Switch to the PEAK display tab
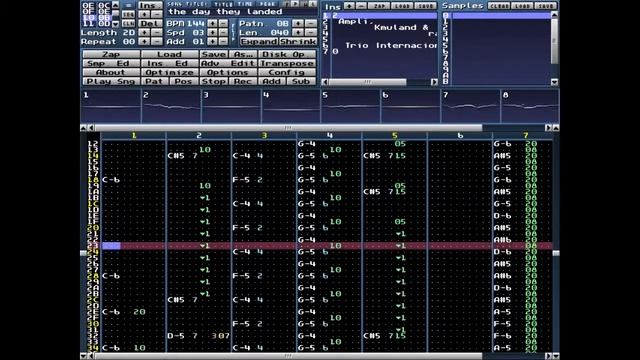 [267, 4]
